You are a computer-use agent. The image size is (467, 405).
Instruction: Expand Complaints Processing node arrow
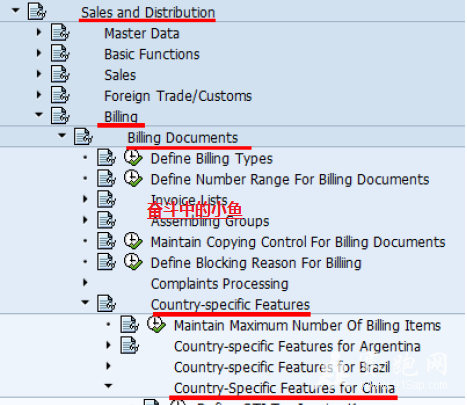(x=85, y=282)
